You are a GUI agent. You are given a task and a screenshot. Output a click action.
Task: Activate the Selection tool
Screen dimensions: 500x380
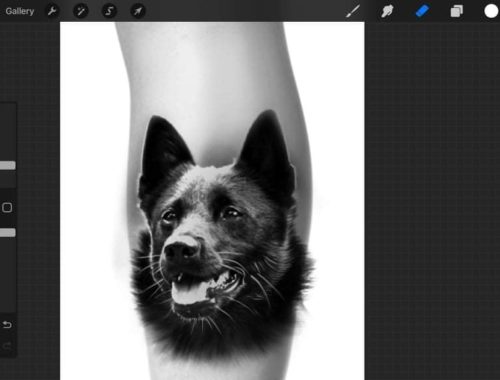[x=109, y=11]
